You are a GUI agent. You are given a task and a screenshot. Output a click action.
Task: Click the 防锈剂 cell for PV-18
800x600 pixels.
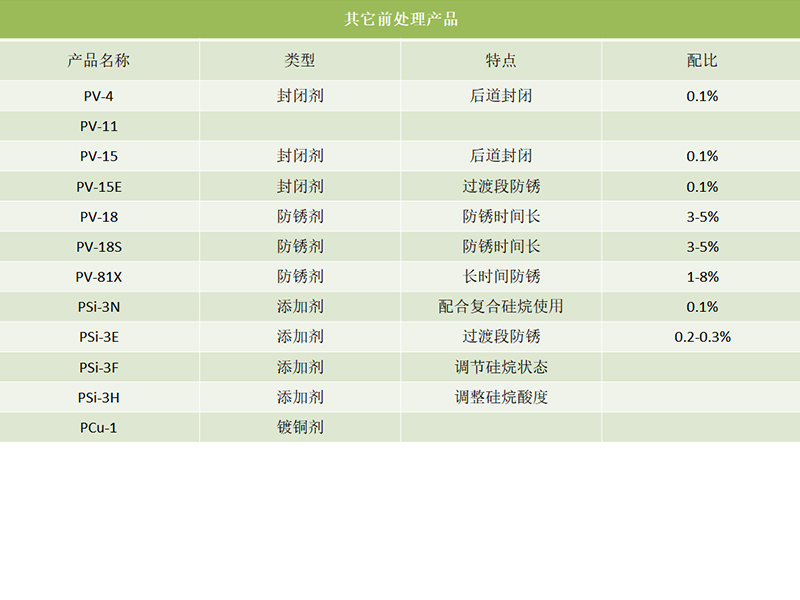pos(302,216)
